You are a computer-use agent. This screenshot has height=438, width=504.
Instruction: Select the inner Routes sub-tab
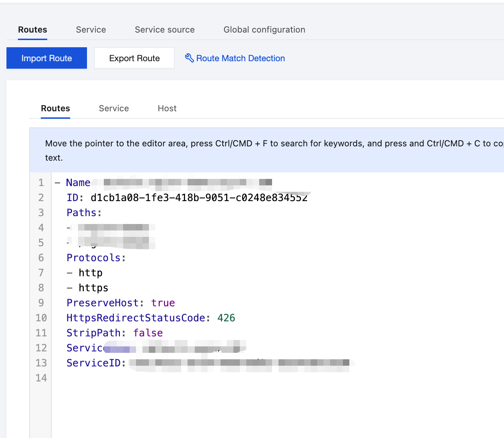click(55, 108)
